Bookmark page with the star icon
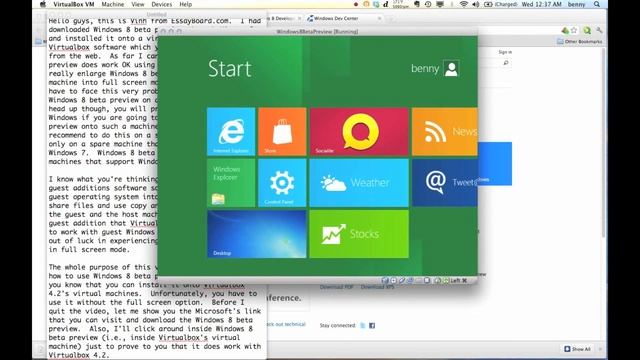This screenshot has height=360, width=640. [x=574, y=30]
